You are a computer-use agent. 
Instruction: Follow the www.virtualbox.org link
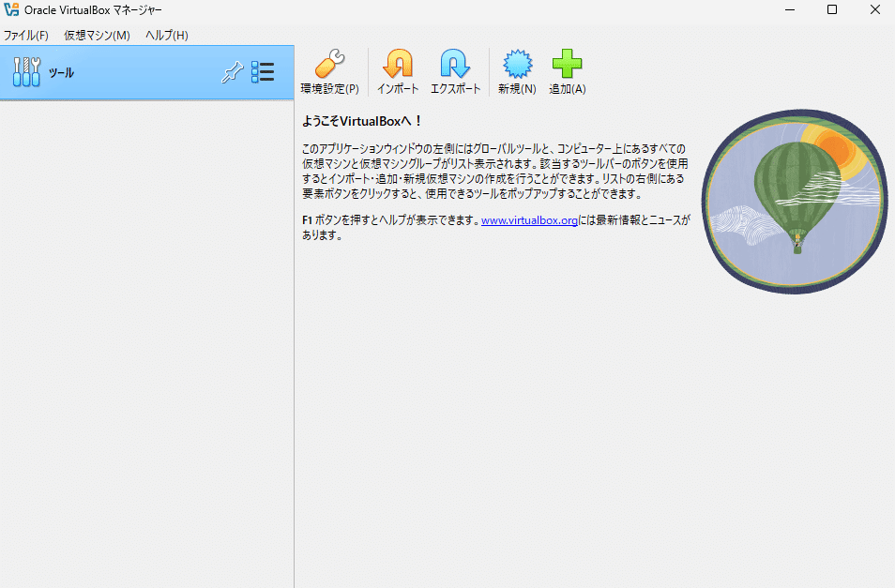(x=529, y=220)
